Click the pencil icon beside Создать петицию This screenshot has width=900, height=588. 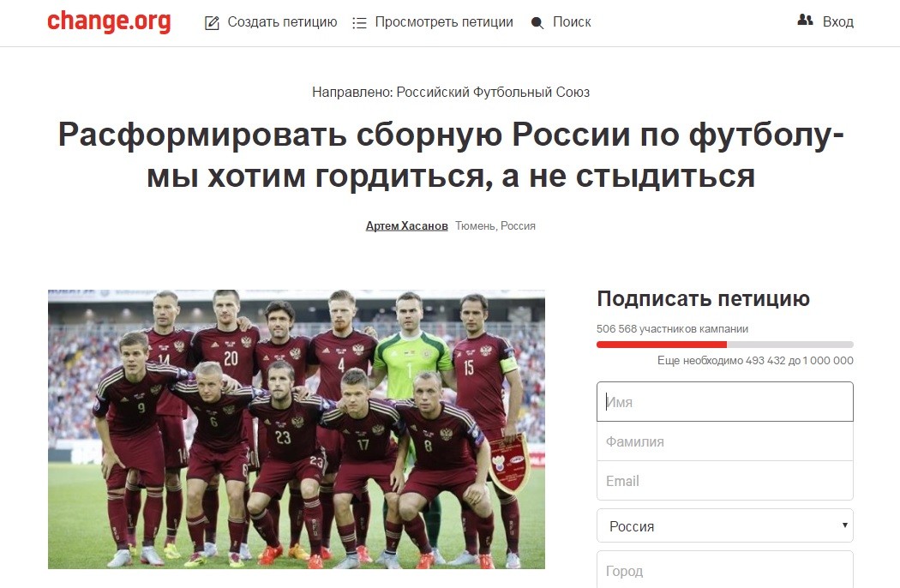coord(212,23)
